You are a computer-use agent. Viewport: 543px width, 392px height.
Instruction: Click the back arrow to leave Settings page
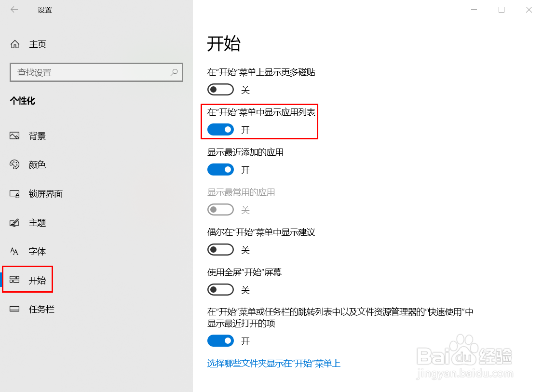click(x=14, y=9)
